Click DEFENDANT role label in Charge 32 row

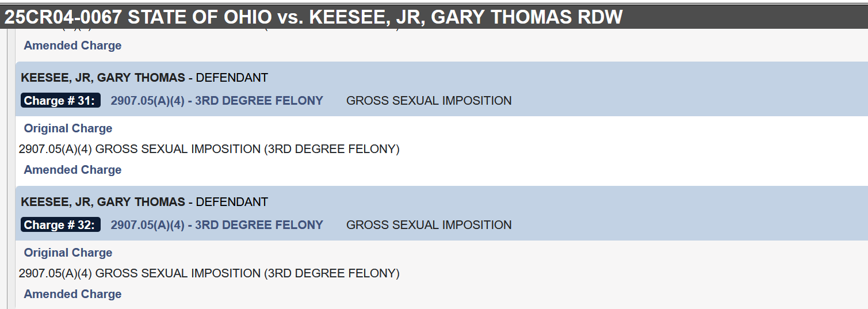pyautogui.click(x=232, y=202)
